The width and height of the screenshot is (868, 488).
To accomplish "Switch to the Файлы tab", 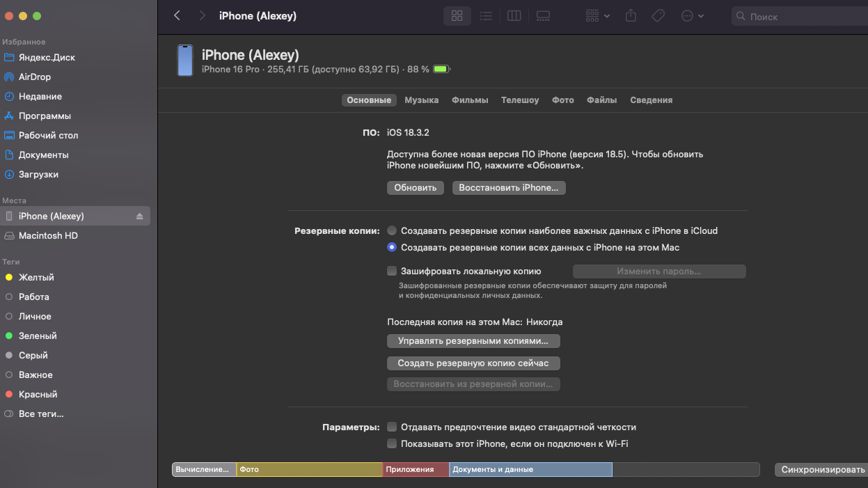I will [x=602, y=100].
